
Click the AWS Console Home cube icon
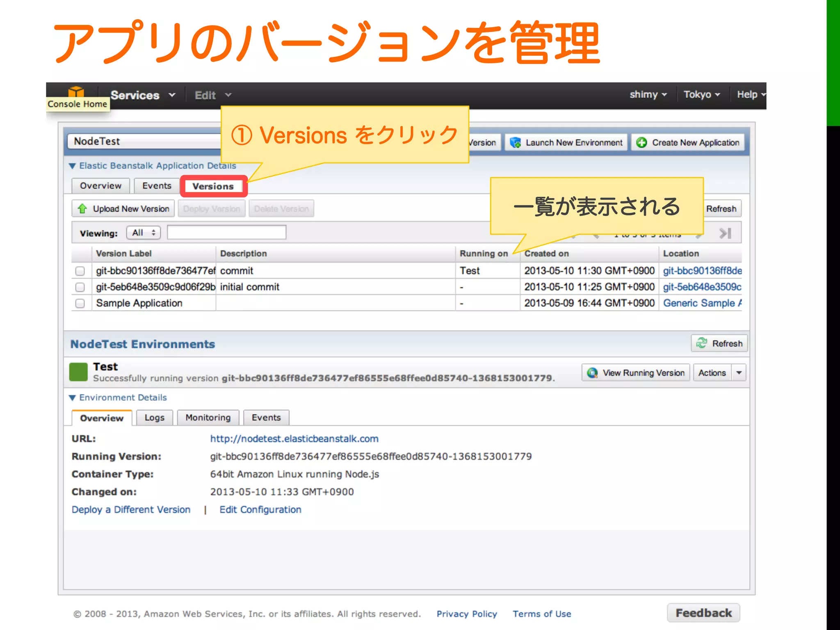tap(76, 92)
